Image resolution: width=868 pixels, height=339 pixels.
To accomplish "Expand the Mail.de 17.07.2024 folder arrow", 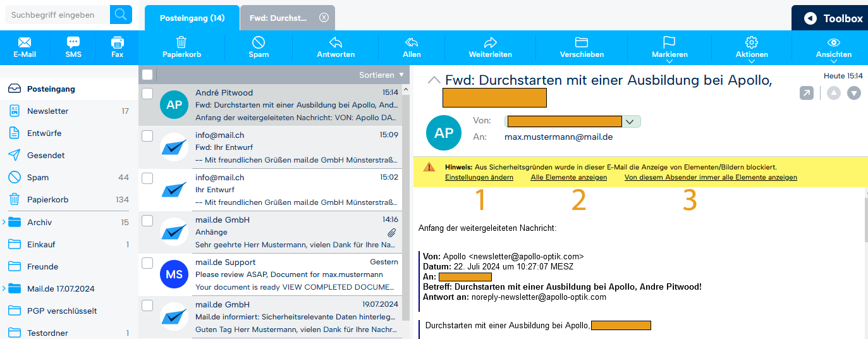I will click(x=4, y=288).
